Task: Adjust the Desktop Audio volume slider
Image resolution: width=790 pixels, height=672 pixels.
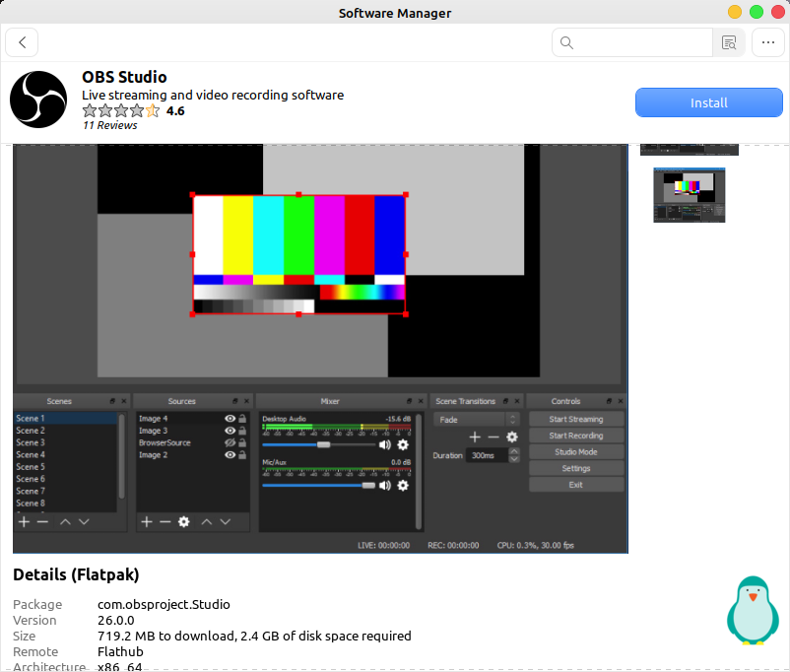Action: point(318,444)
